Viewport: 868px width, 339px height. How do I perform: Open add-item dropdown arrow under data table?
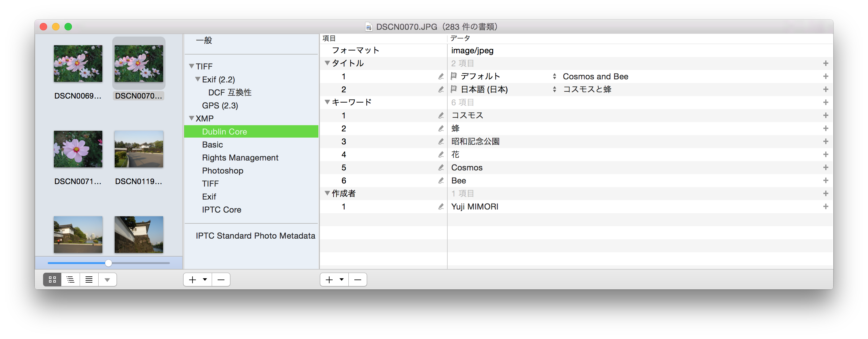point(342,280)
